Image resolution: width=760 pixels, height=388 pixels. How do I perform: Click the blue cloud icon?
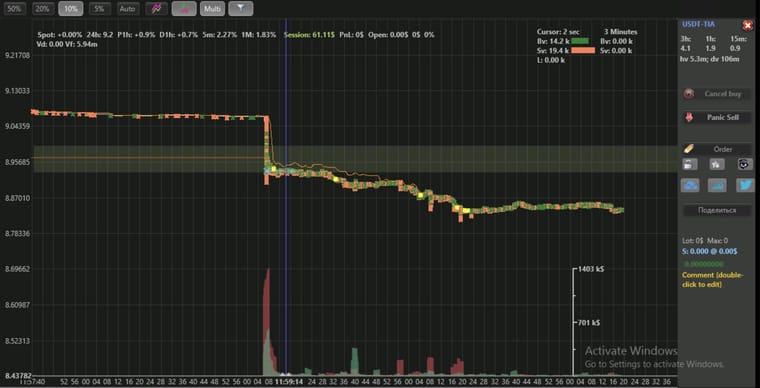[690, 185]
